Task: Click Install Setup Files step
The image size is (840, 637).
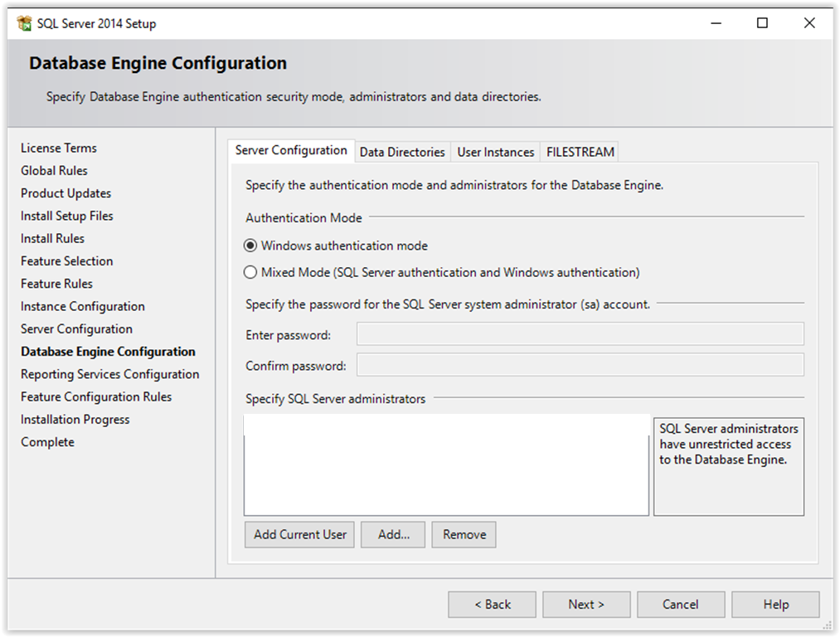Action: point(67,216)
